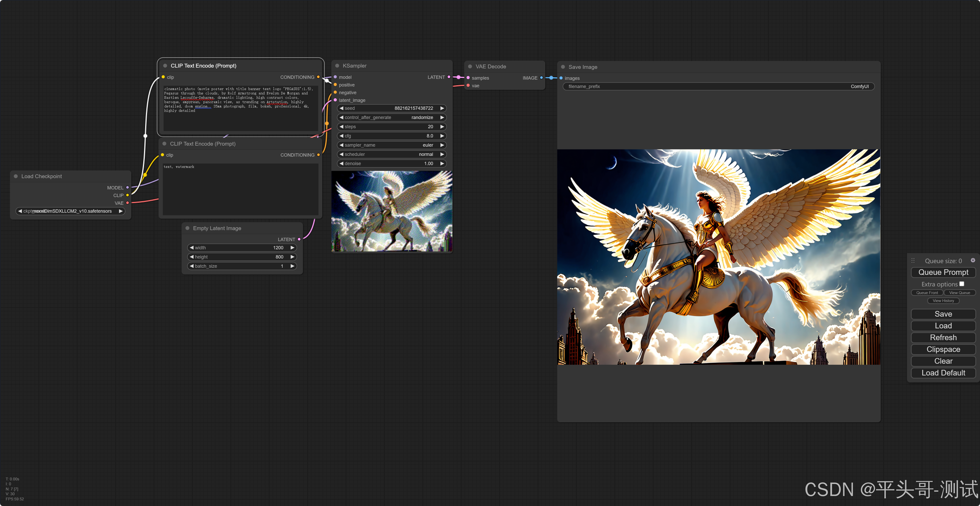Open the settings gear in queue panel
This screenshot has height=506, width=980.
973,260
